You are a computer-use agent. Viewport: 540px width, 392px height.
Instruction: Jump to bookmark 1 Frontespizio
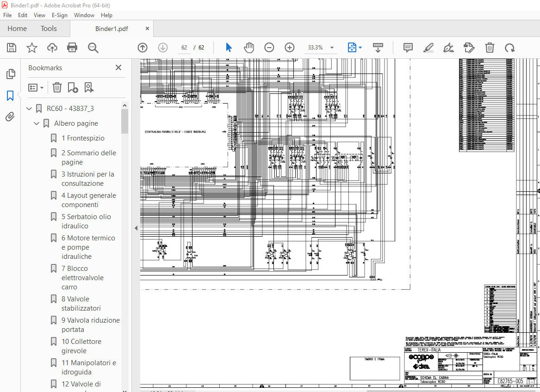tap(83, 138)
